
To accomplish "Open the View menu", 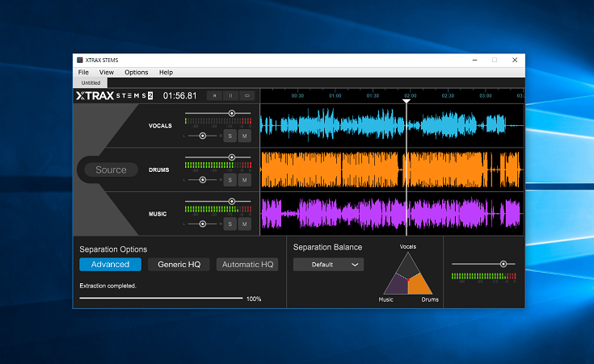I will [107, 73].
